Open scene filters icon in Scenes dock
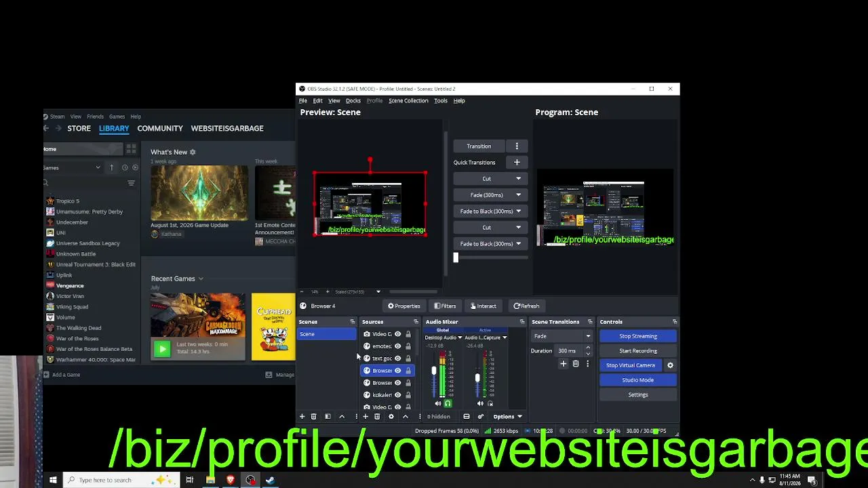The height and width of the screenshot is (488, 868). 328,417
